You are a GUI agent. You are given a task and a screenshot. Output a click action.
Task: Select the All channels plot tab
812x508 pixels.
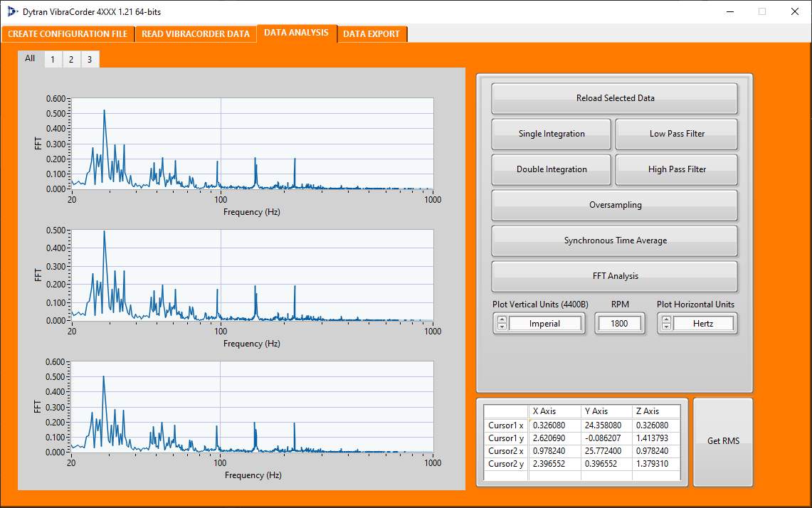pyautogui.click(x=30, y=59)
